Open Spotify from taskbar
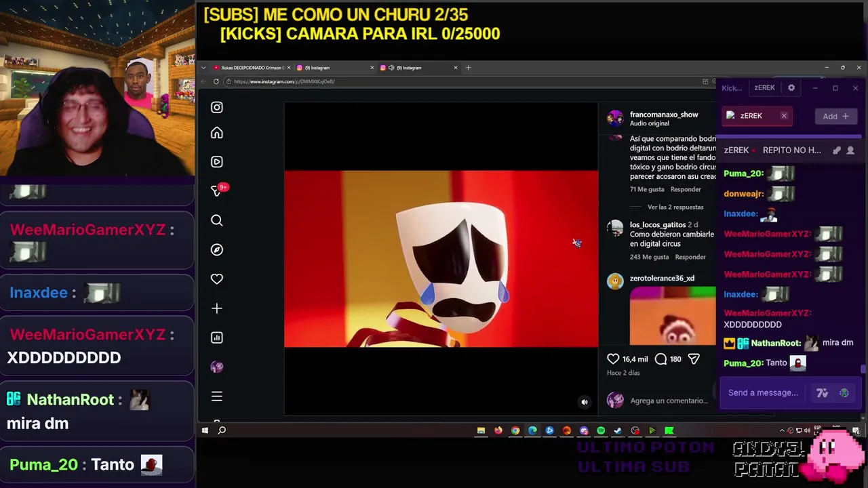 (601, 430)
